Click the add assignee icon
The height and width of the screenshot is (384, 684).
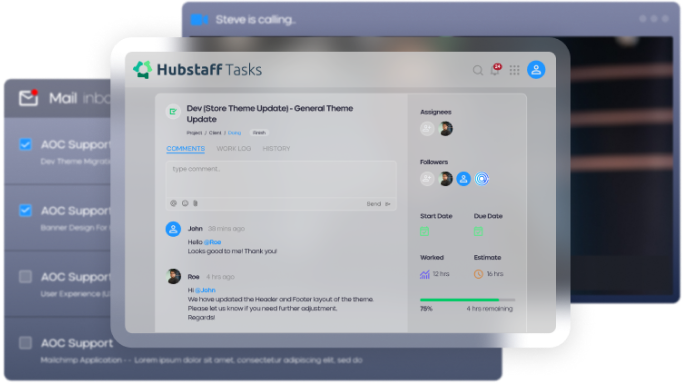tap(427, 129)
